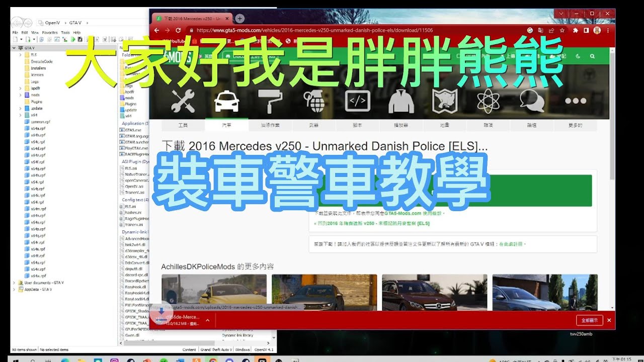The height and width of the screenshot is (362, 644).
Task: Open the OpenIV Help menu
Action: pos(77,32)
